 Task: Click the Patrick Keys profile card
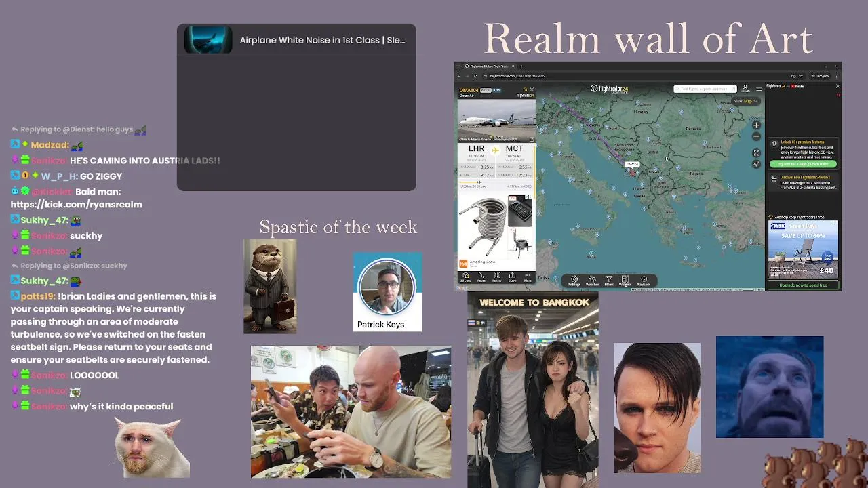pyautogui.click(x=387, y=292)
